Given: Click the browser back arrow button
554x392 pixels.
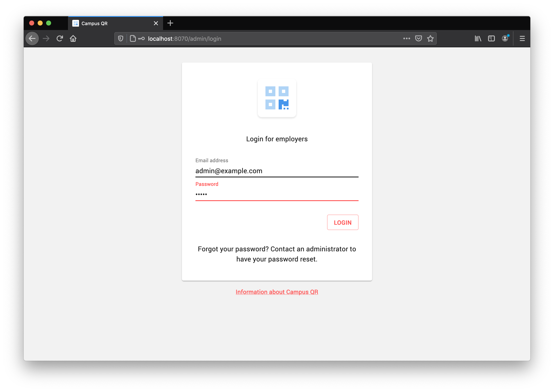Looking at the screenshot, I should tap(32, 39).
